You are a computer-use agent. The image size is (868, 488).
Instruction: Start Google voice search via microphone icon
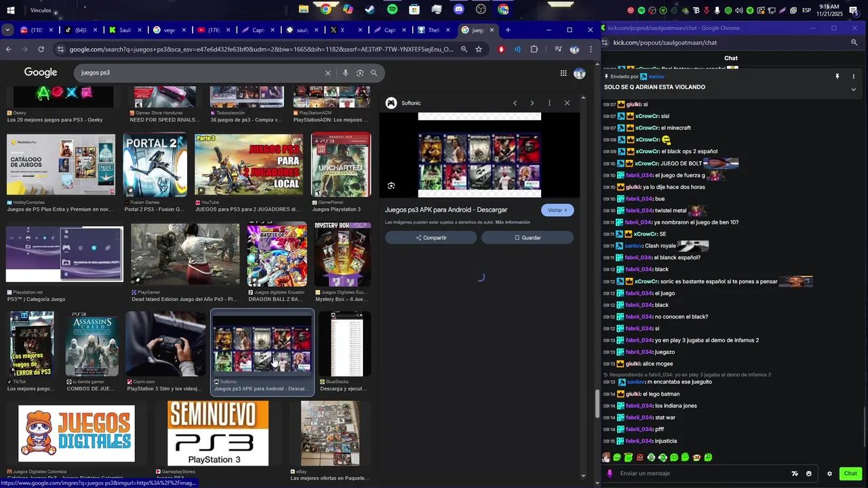pos(345,73)
